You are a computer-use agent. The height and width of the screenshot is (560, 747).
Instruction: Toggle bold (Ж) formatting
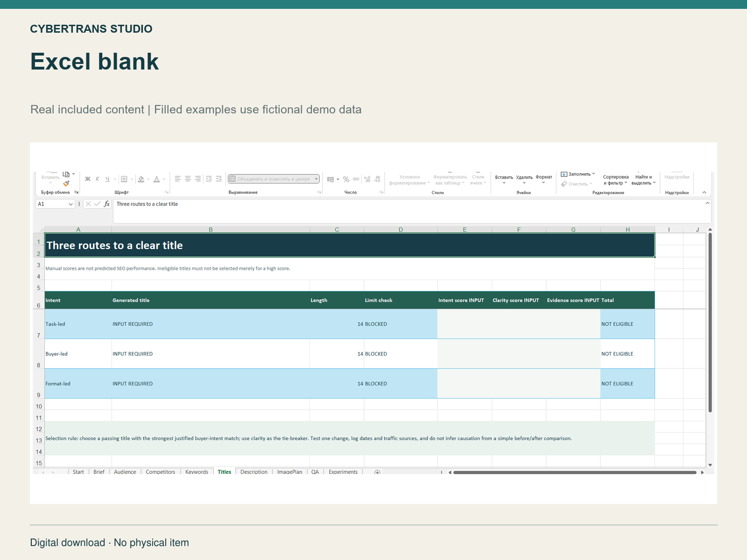tap(88, 179)
